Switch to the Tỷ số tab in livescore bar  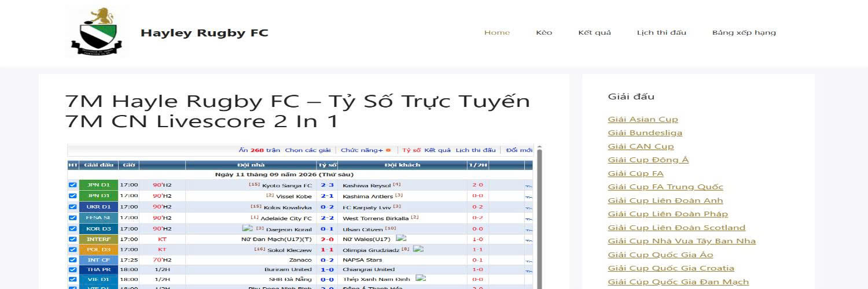pos(411,150)
